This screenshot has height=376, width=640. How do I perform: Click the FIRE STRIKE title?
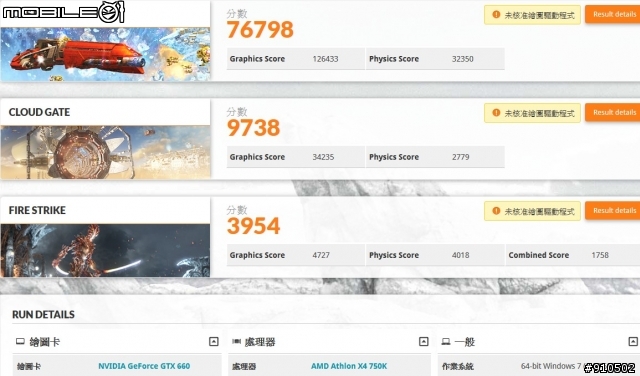[x=37, y=210]
